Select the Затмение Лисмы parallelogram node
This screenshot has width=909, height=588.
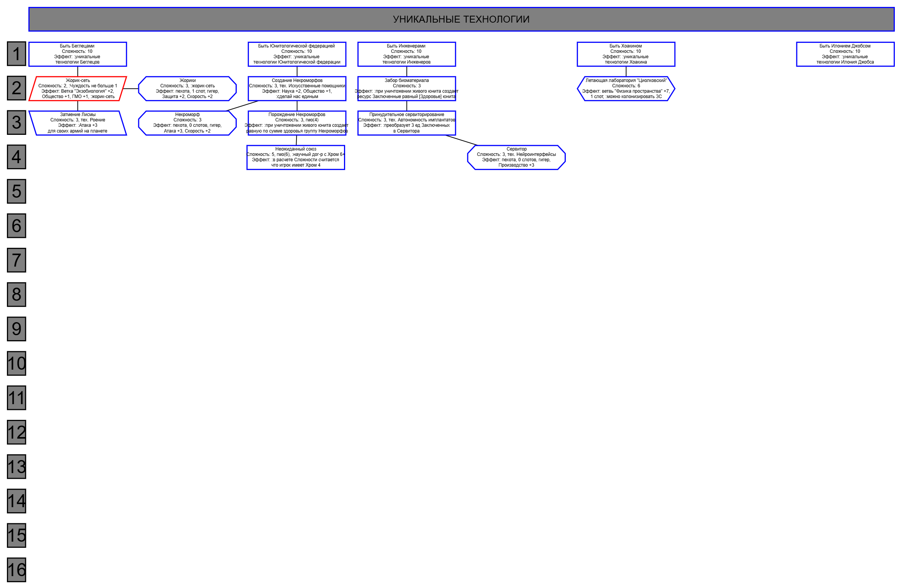click(78, 123)
